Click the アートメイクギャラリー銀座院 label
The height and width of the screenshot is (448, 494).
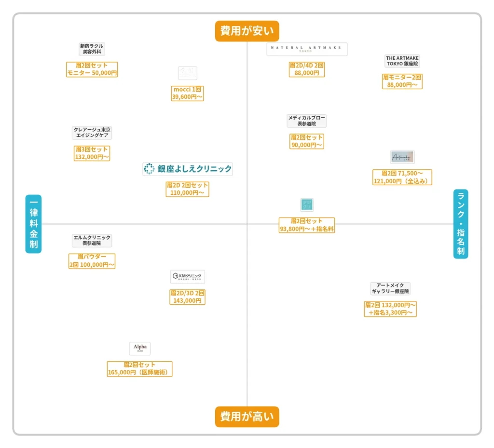coord(390,288)
